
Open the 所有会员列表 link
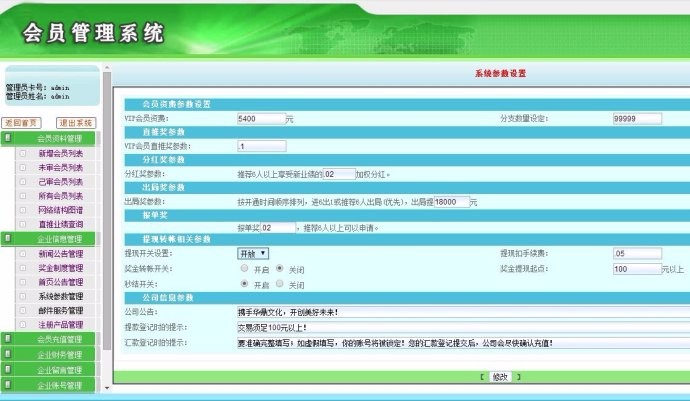point(60,196)
